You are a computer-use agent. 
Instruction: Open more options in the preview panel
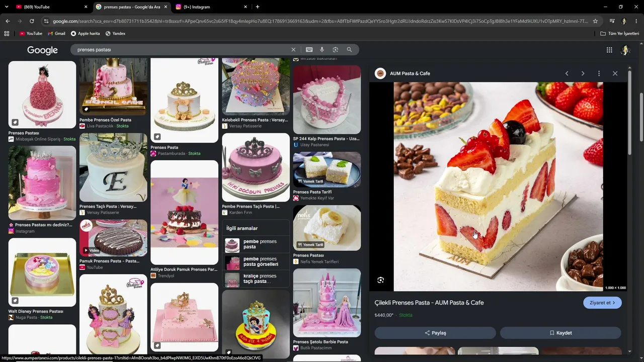click(x=599, y=73)
